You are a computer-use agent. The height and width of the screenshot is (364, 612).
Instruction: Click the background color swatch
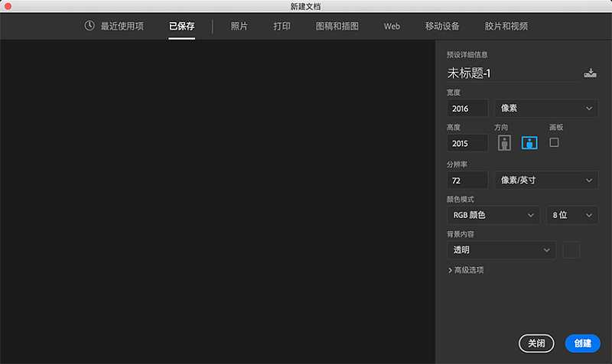[571, 250]
